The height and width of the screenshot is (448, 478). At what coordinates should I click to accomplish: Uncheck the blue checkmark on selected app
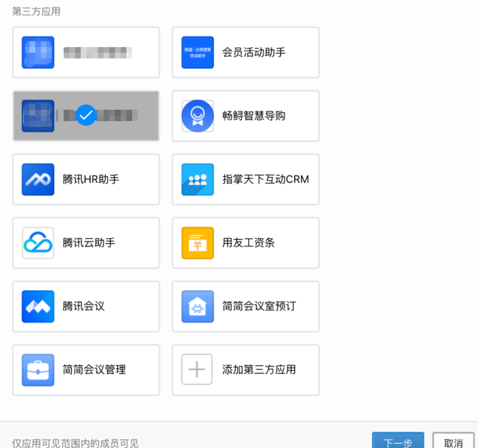[86, 115]
